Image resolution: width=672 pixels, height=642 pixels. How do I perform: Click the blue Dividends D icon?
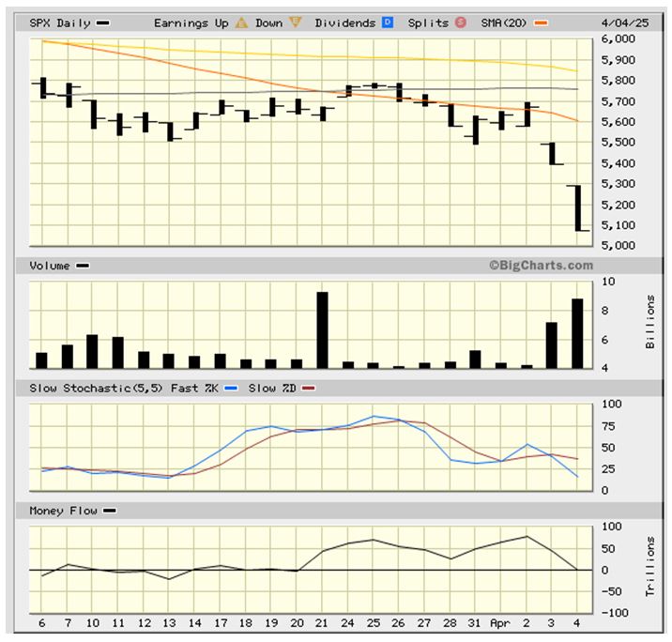[388, 23]
